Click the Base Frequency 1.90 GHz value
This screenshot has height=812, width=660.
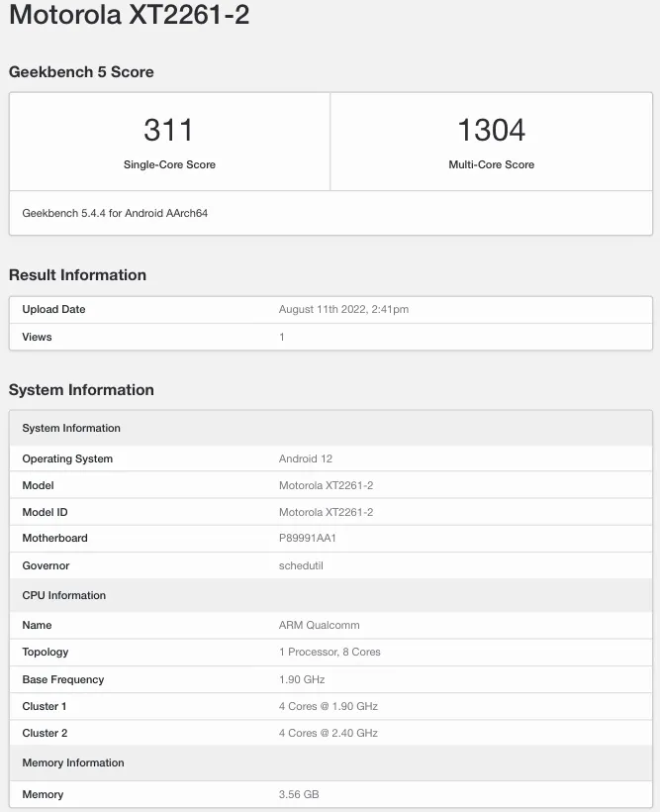pos(302,679)
